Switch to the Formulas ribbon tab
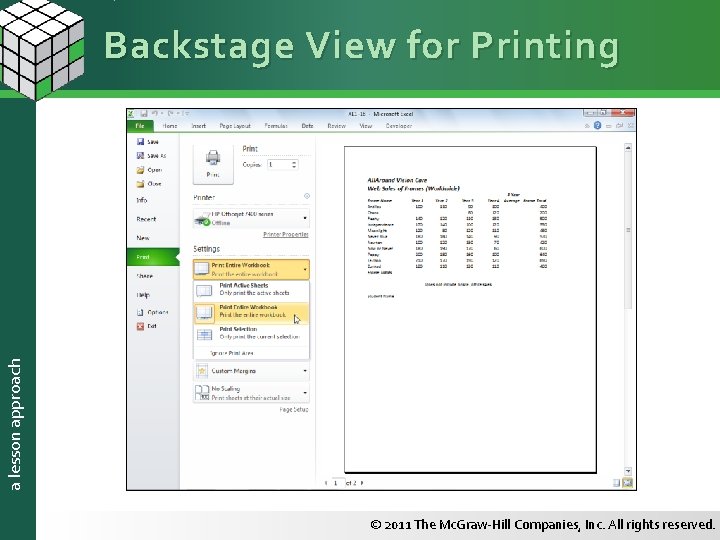This screenshot has width=720, height=540. pos(276,125)
